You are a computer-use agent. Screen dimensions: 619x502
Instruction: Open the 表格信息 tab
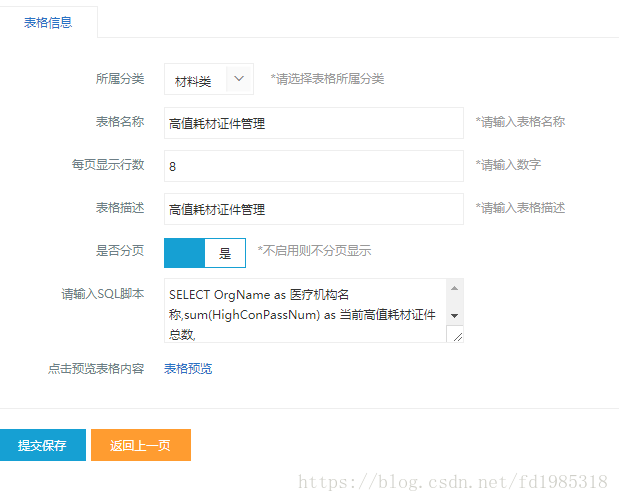(48, 22)
